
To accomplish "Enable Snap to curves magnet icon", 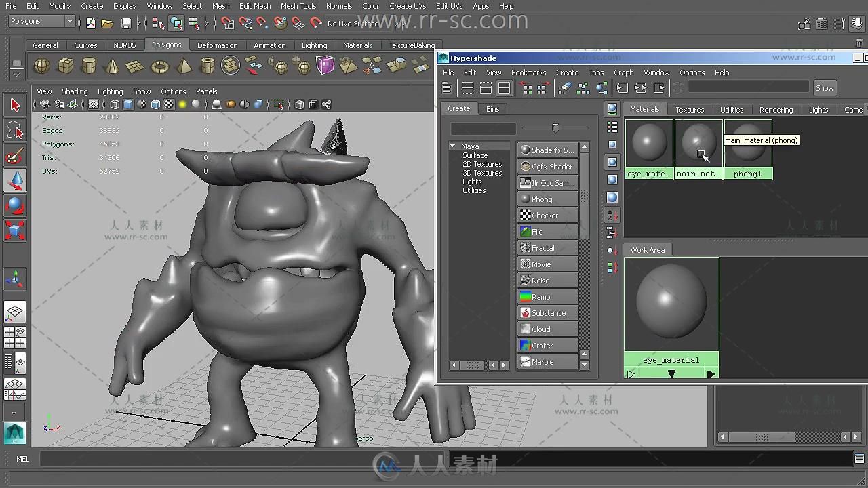I will click(245, 23).
